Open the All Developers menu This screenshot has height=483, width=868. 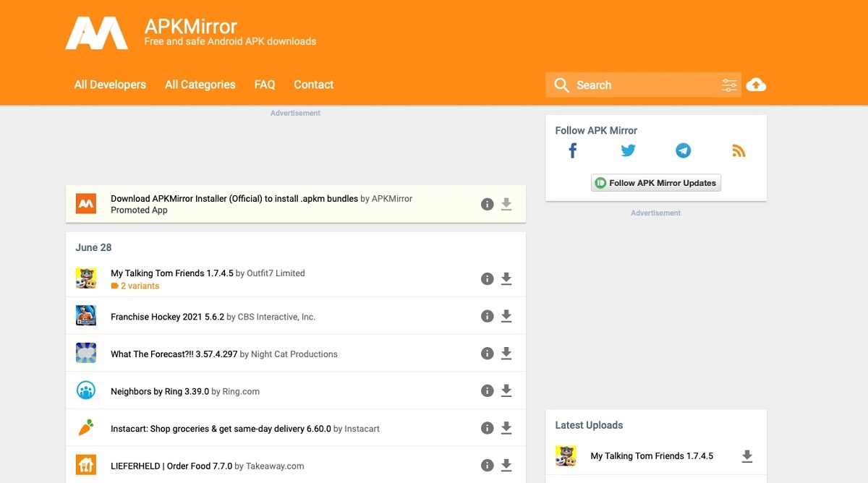[x=110, y=85]
